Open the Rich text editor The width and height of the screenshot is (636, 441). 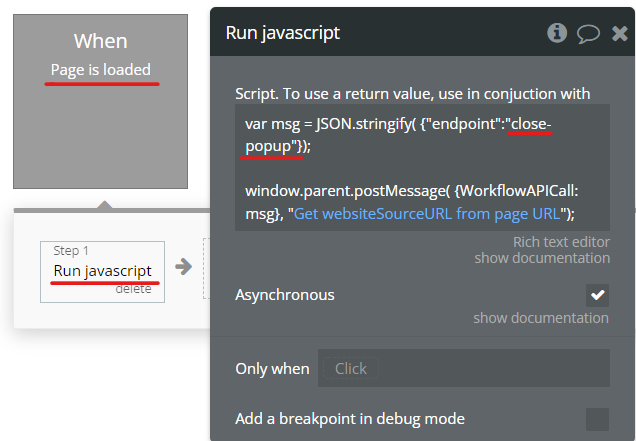[560, 242]
